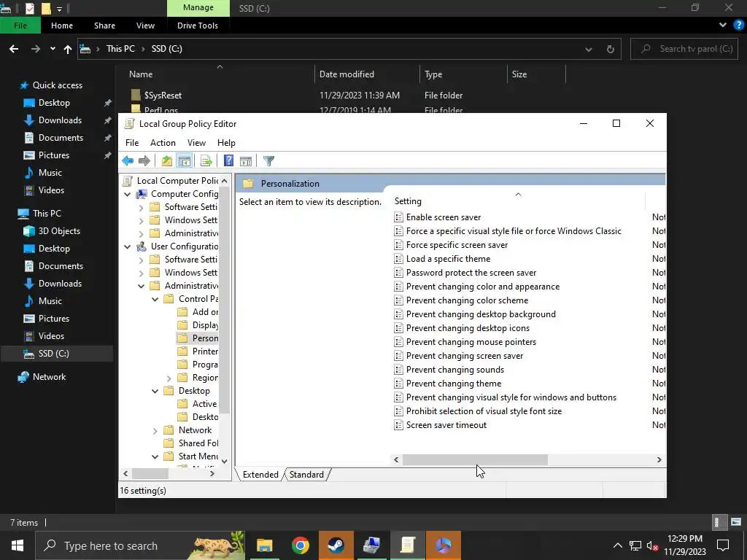The image size is (747, 560).
Task: Select Load a specific theme policy
Action: tap(449, 259)
